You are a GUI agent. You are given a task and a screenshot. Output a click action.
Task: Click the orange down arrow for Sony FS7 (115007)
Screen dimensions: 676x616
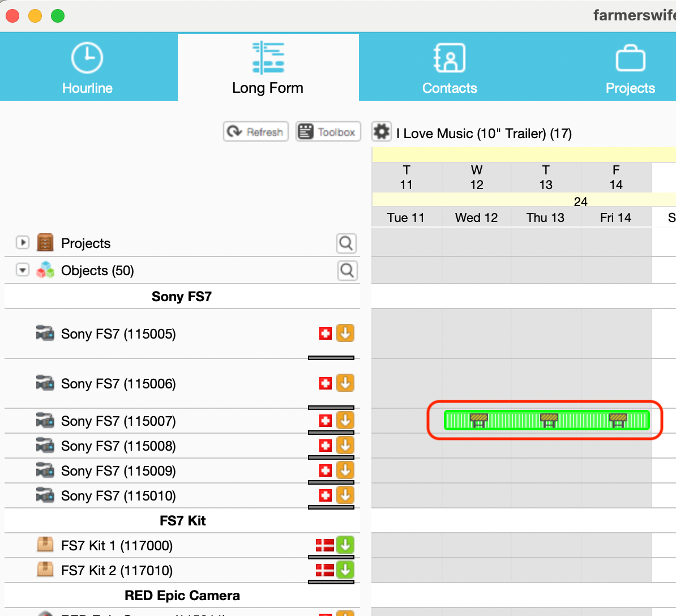point(345,420)
